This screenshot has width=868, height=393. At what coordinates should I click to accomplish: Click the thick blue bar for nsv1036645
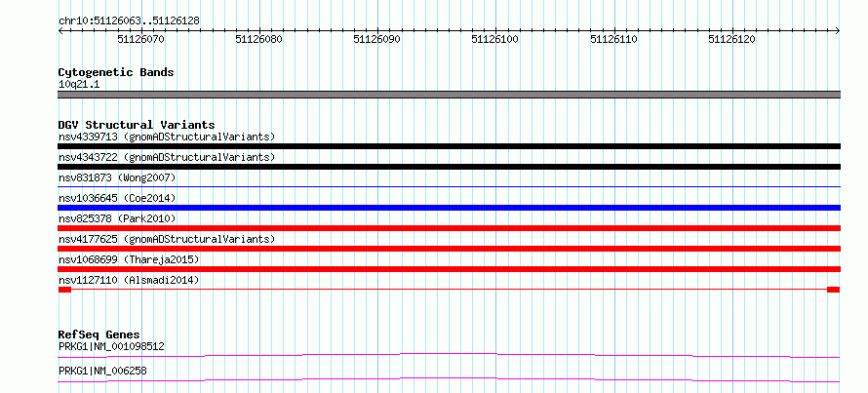(x=449, y=208)
